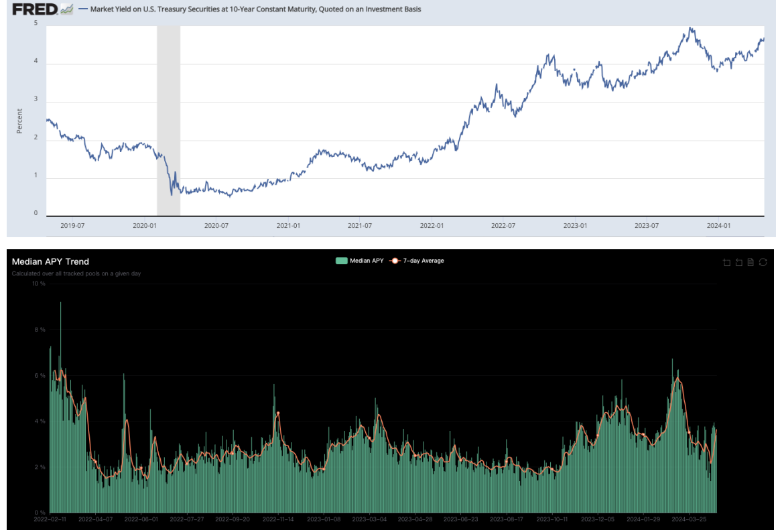The image size is (778, 532).
Task: Select the 2024-01 label on FRED axis
Action: [x=718, y=226]
